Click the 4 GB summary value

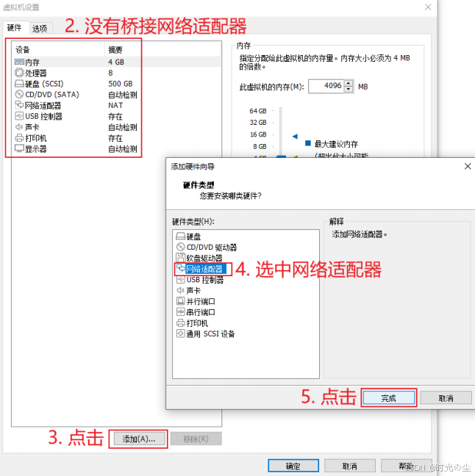click(116, 62)
